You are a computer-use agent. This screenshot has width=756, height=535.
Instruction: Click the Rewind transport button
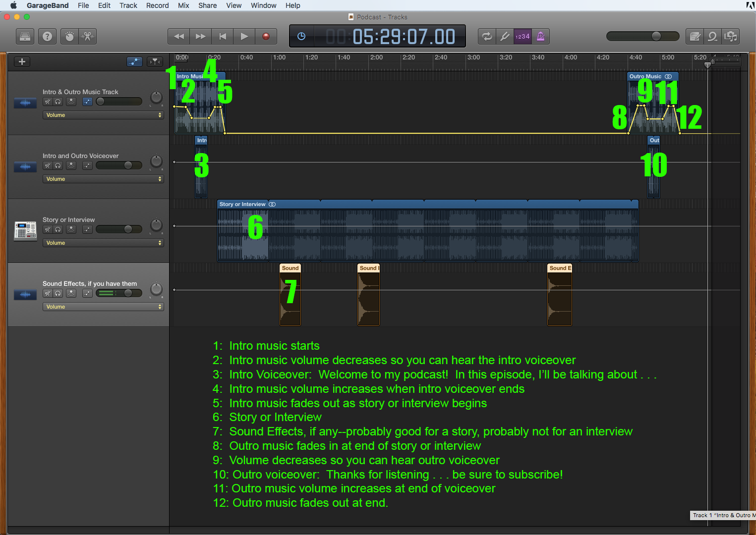coord(179,36)
